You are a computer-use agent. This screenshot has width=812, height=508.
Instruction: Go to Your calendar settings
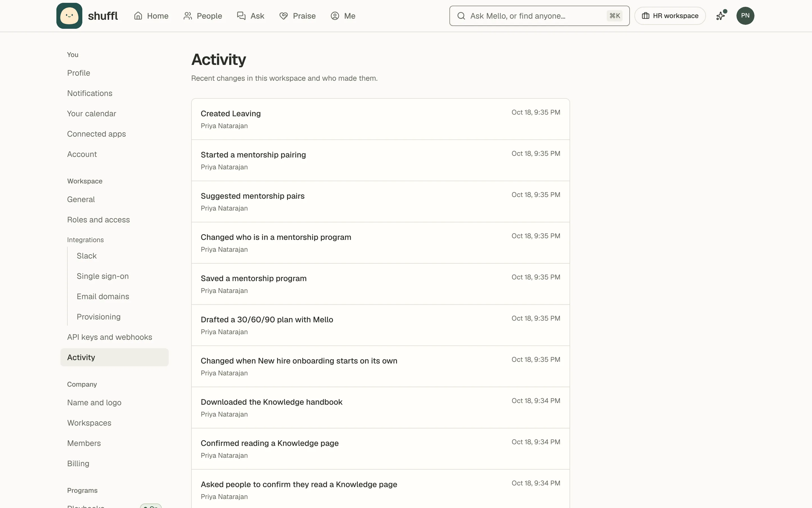(114, 113)
